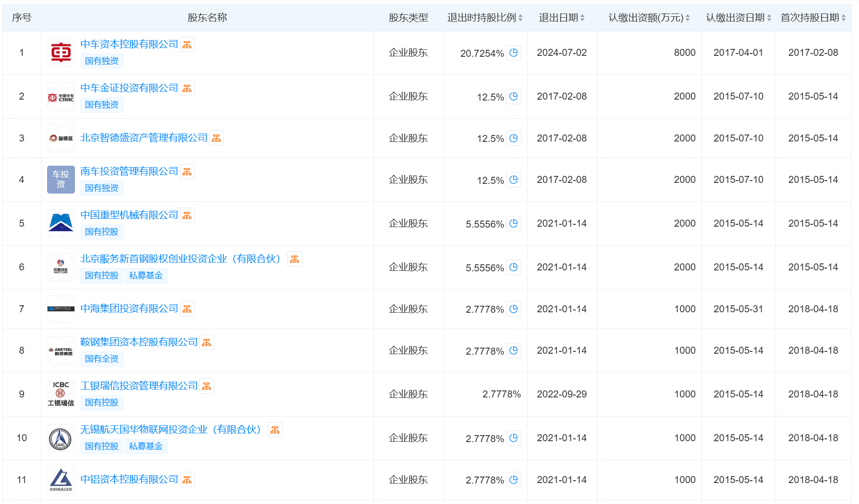Click the 2022-09-29 exit date cell
The image size is (859, 504).
tap(562, 394)
